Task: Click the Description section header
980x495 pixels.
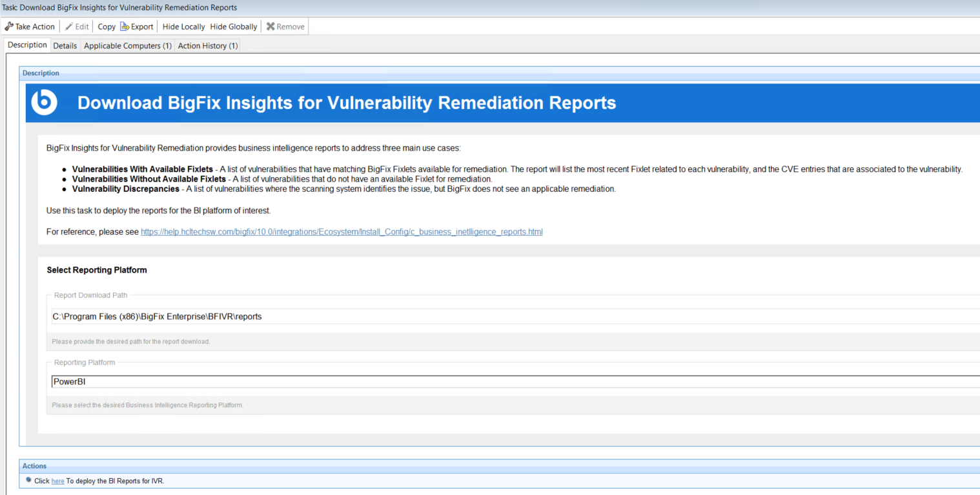Action: (41, 73)
